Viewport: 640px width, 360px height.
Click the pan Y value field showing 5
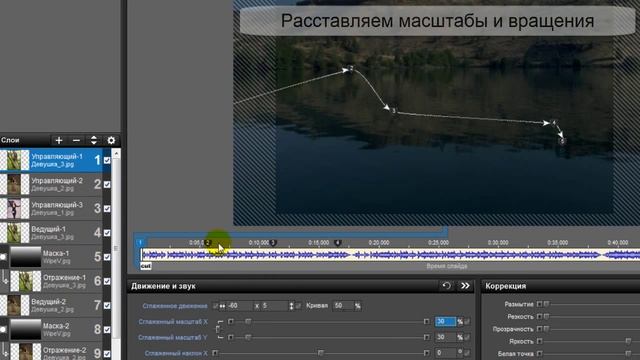coord(275,306)
